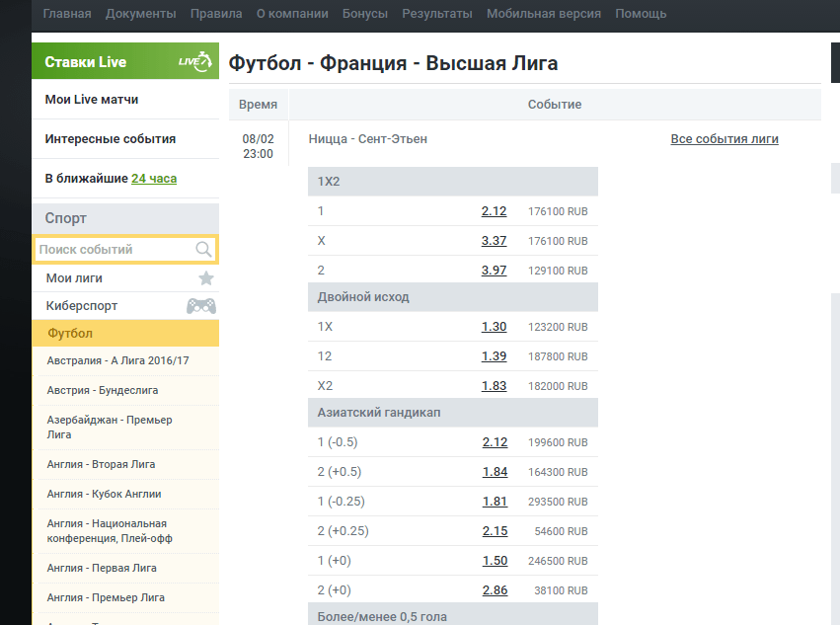Click the Live stopwatch icon
This screenshot has height=625, width=840.
195,61
